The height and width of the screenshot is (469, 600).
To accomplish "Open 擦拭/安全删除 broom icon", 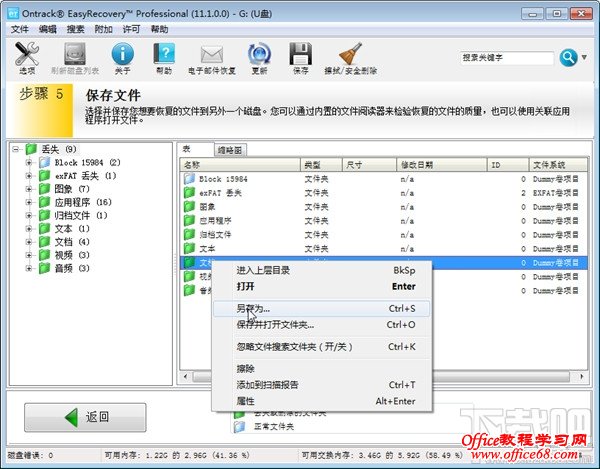I will point(351,54).
